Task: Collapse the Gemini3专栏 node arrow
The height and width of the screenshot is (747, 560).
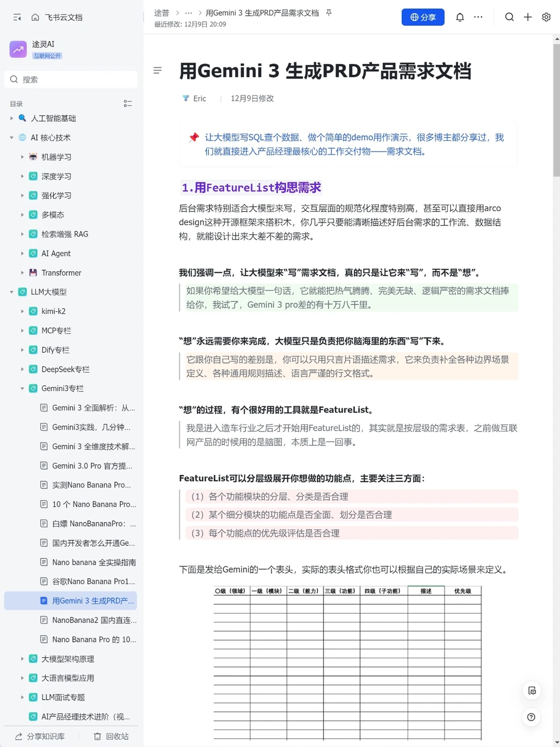Action: [22, 388]
